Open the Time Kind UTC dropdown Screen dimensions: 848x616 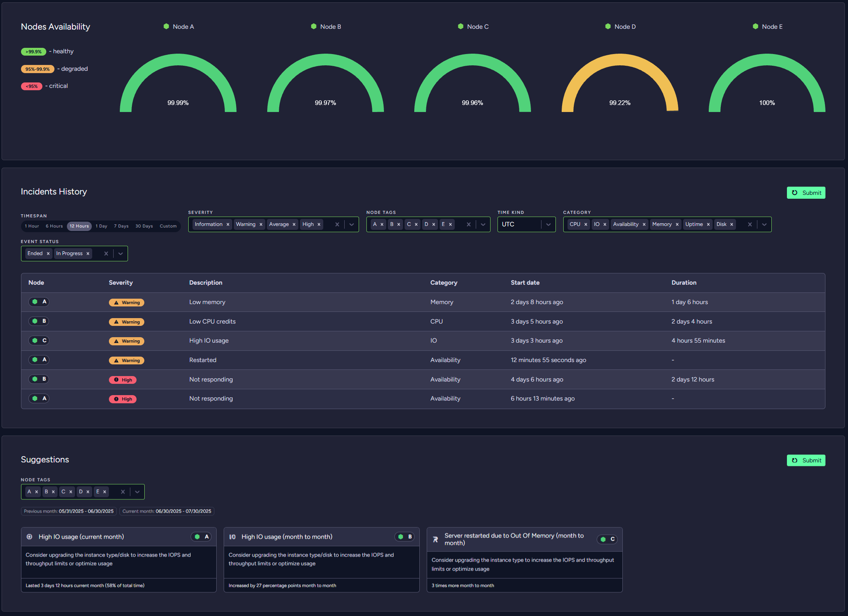tap(548, 224)
